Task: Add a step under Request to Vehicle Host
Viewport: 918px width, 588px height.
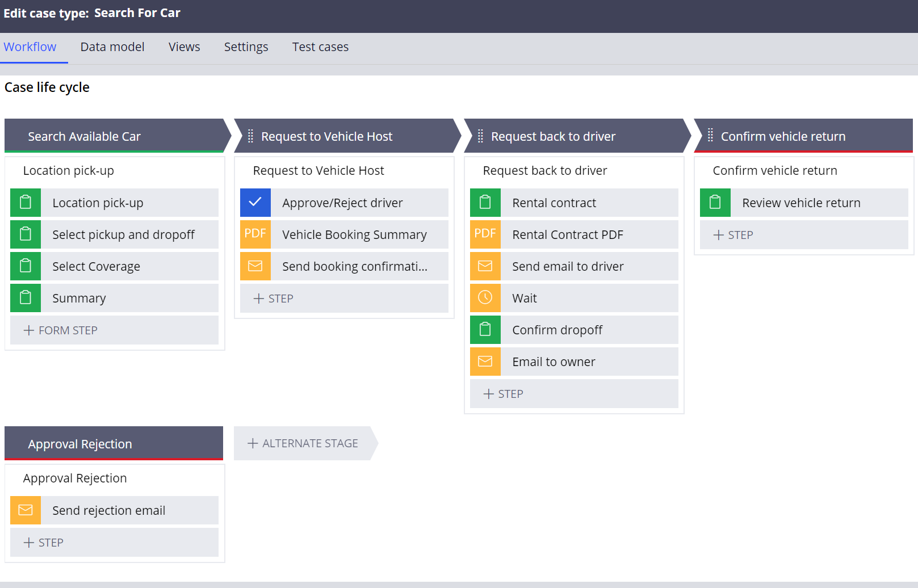Action: click(x=344, y=298)
